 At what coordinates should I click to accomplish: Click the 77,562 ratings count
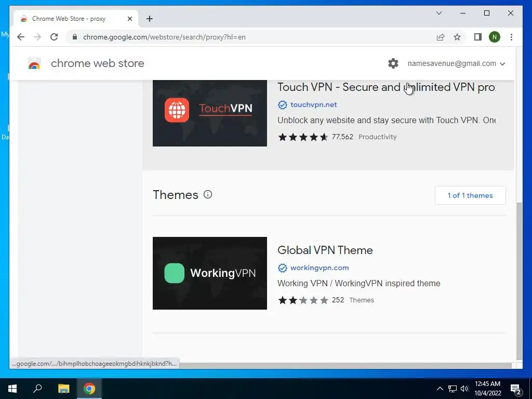(342, 137)
